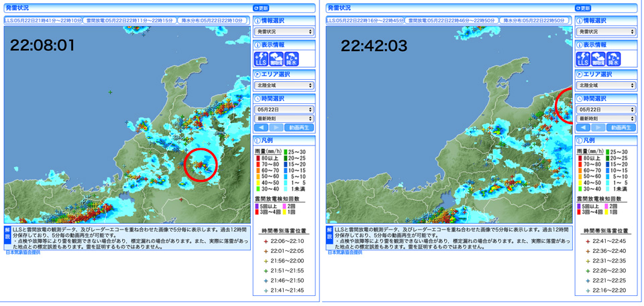Play animation with 動画再生 in left panel
The height and width of the screenshot is (306, 644).
coord(299,127)
